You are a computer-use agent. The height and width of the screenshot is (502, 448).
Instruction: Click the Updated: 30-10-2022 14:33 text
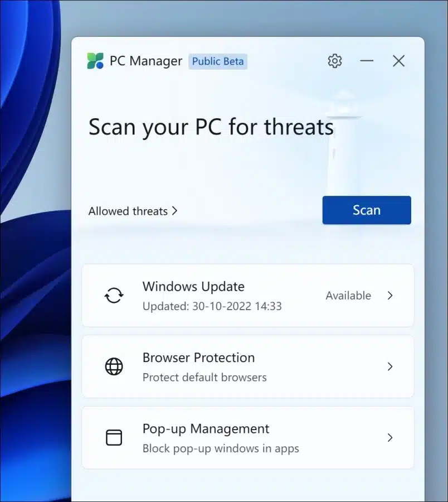click(212, 306)
